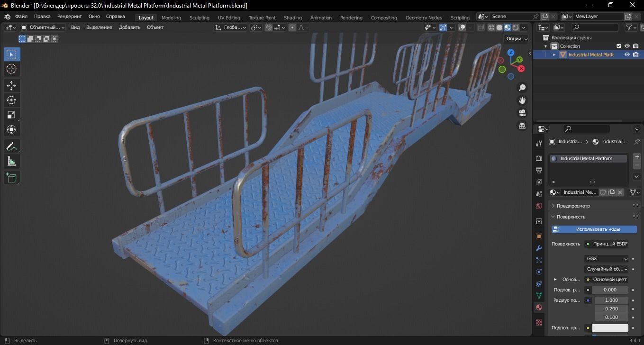Open the transform orientation dropdown labeled Глоба...
The height and width of the screenshot is (345, 644).
coord(232,27)
